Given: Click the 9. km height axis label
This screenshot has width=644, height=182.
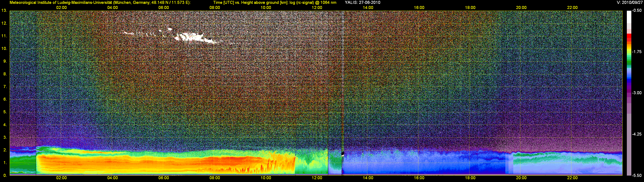Looking at the screenshot, I should pyautogui.click(x=5, y=61).
